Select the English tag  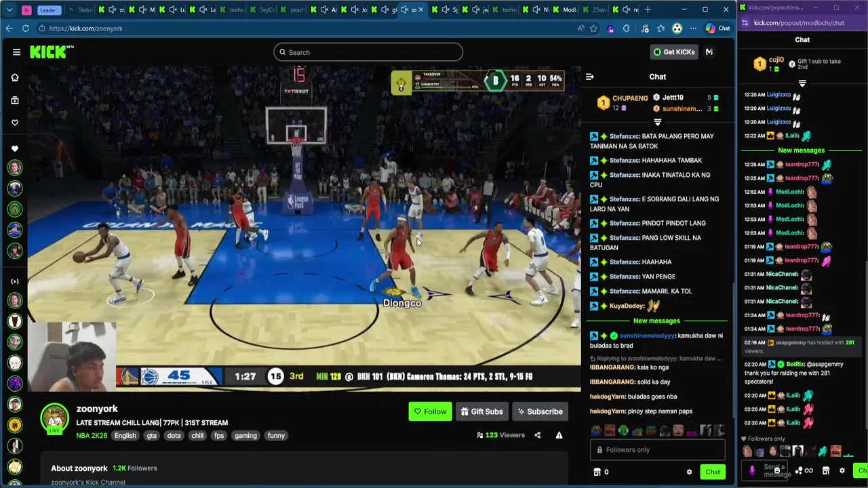tap(125, 436)
